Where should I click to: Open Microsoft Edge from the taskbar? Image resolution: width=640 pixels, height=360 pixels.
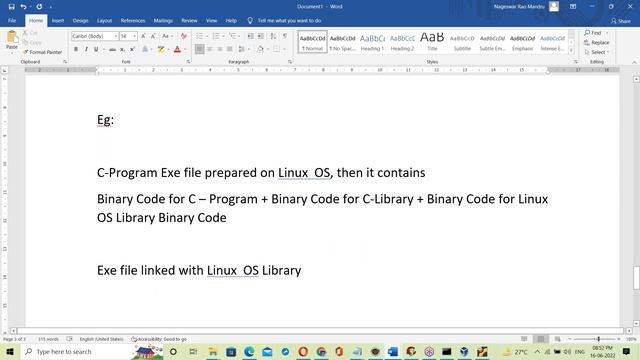click(249, 351)
